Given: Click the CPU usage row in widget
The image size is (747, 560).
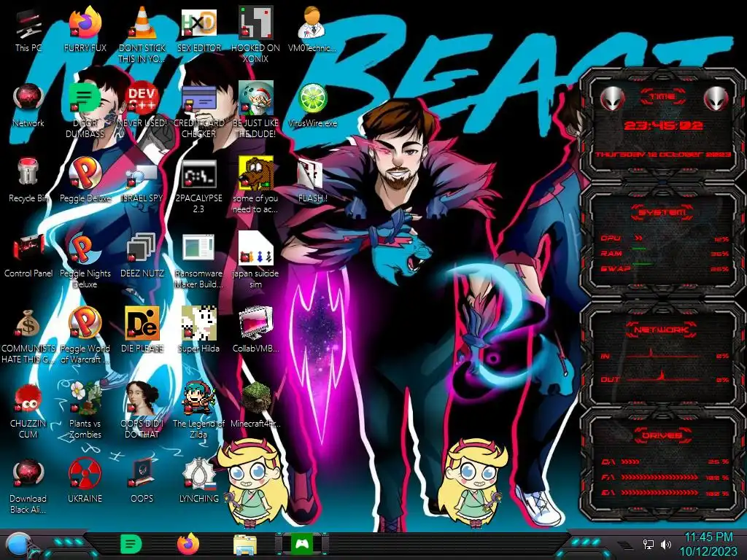Looking at the screenshot, I should (x=665, y=238).
